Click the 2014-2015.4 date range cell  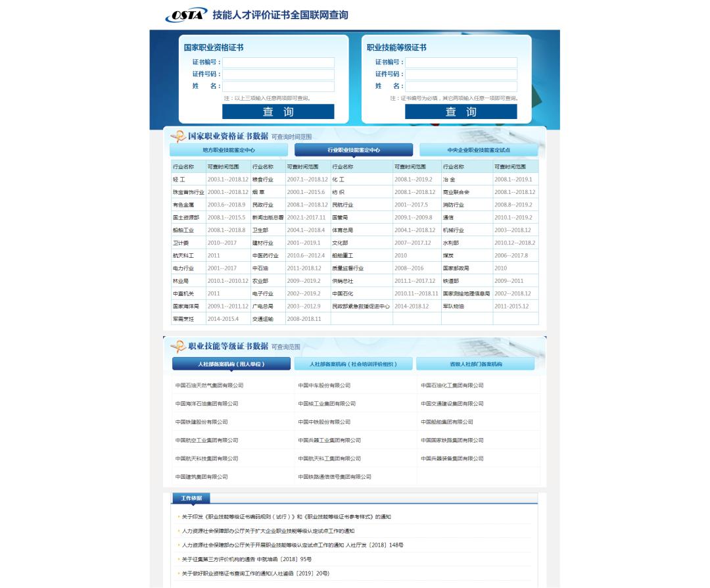coord(228,319)
